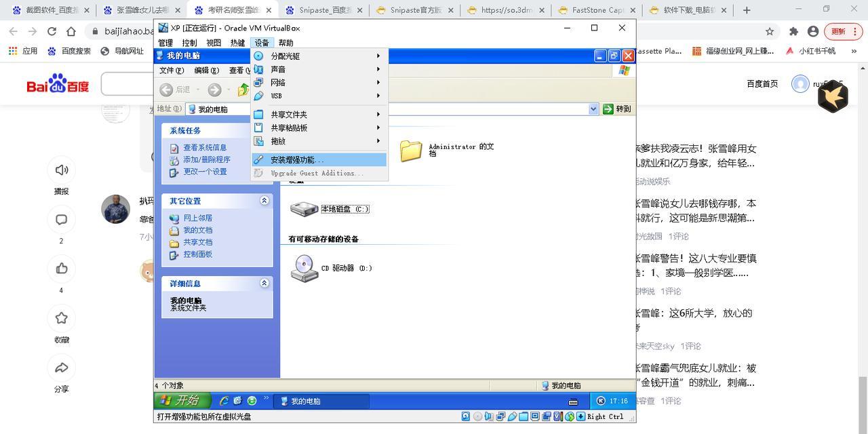Click the keyboard language bar icon in XP tray
This screenshot has width=868, height=434.
click(x=573, y=401)
